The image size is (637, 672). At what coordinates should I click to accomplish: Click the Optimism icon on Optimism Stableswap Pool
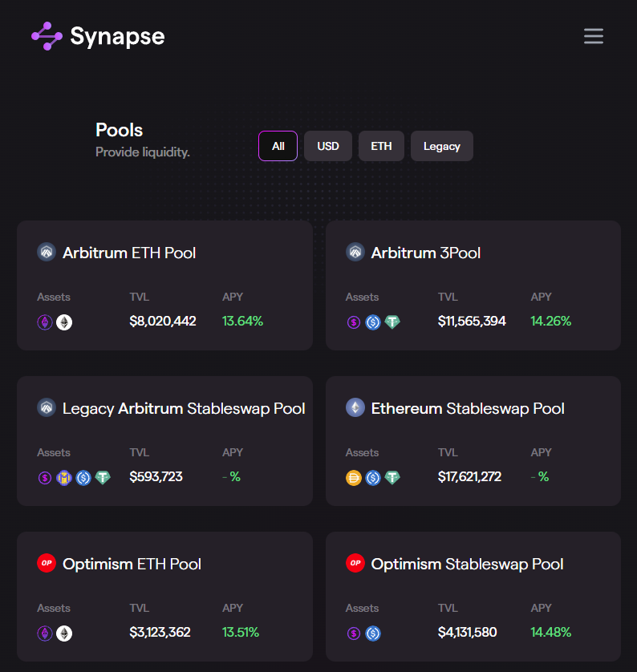[x=355, y=564]
